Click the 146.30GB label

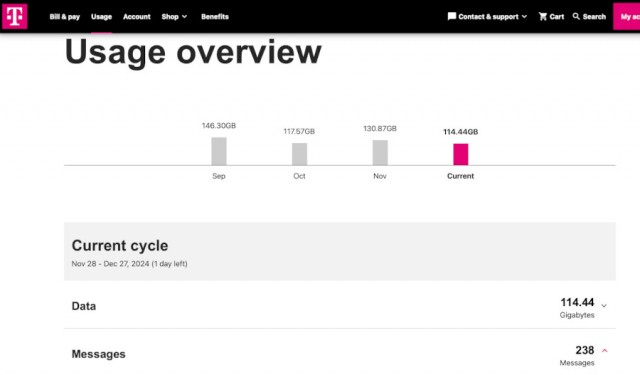point(219,126)
